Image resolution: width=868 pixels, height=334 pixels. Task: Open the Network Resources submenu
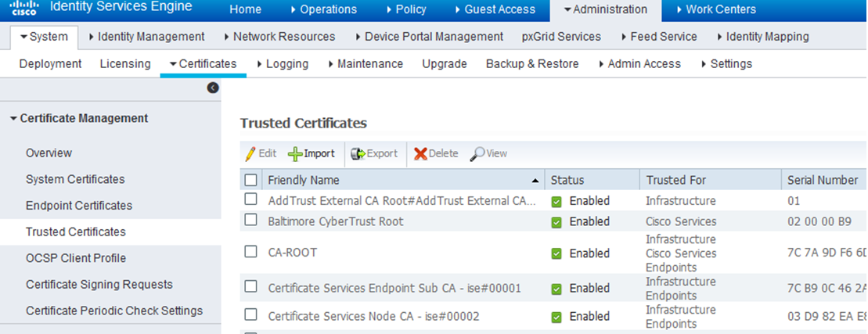pos(279,37)
